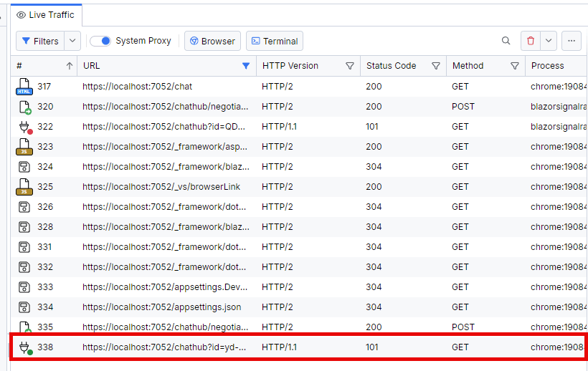This screenshot has height=371, width=588.
Task: Click the Filters button
Action: 40,41
